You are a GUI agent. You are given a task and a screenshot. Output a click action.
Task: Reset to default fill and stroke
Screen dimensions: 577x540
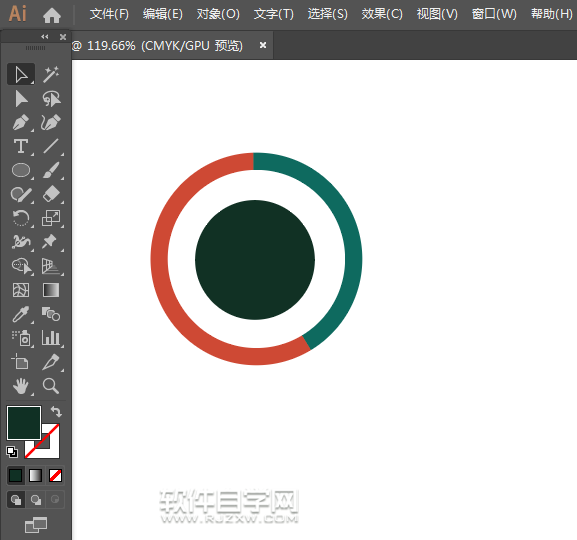12,452
